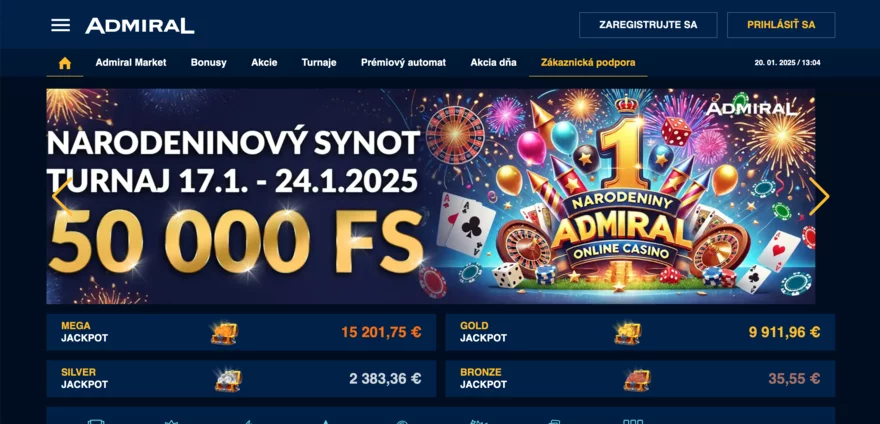Go to the home icon tab
Viewport: 880px width, 424px height.
click(65, 63)
